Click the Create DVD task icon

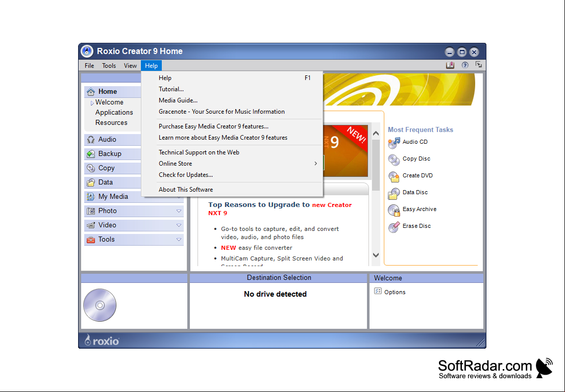pos(394,176)
